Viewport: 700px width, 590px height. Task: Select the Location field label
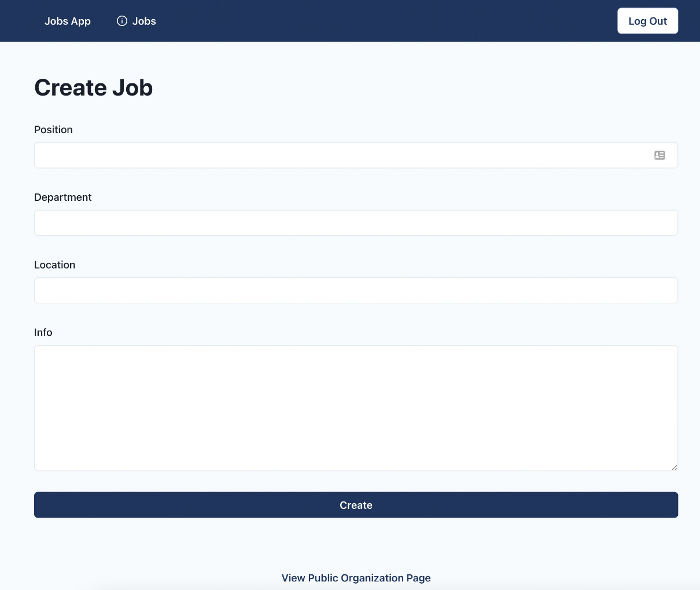point(54,265)
